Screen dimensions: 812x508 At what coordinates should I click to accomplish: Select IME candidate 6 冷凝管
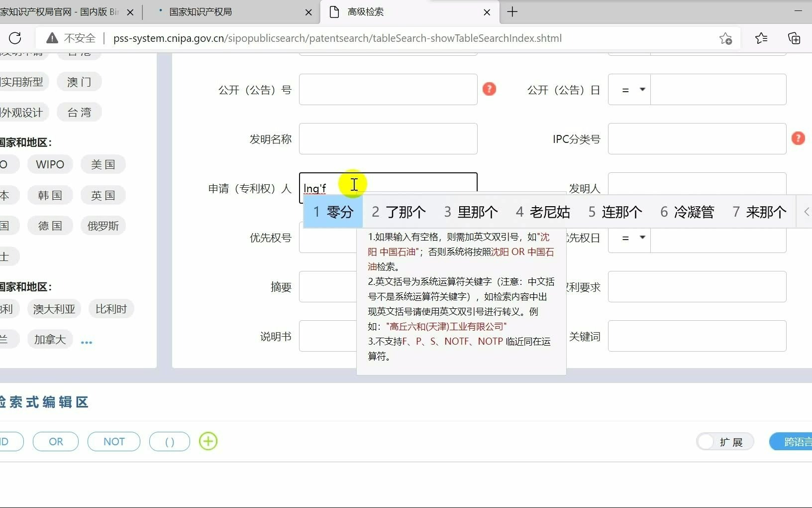coord(687,212)
